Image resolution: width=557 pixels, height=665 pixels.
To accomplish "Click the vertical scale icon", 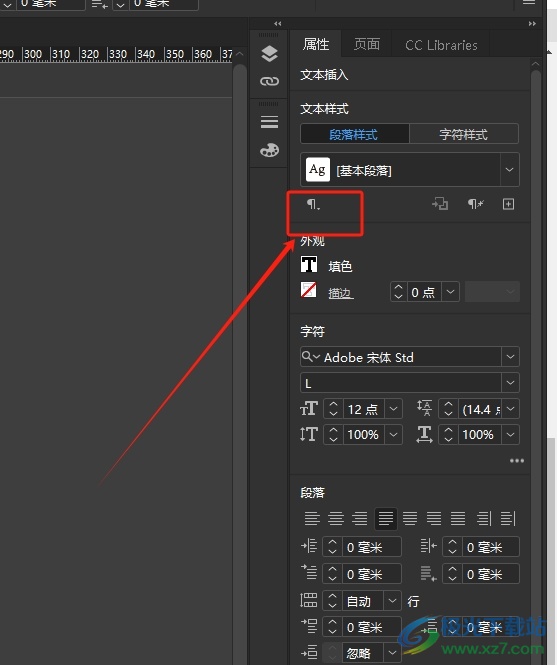I will 309,434.
